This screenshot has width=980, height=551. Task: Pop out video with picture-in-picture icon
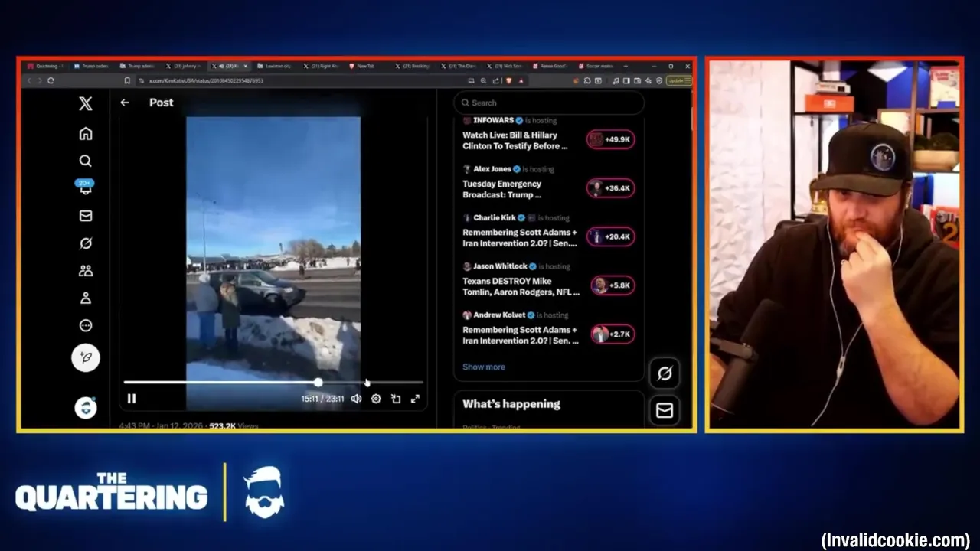tap(396, 399)
